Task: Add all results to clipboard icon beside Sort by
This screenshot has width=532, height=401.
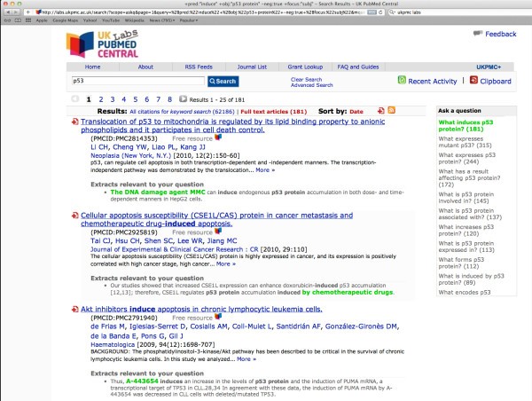Action: [381, 110]
